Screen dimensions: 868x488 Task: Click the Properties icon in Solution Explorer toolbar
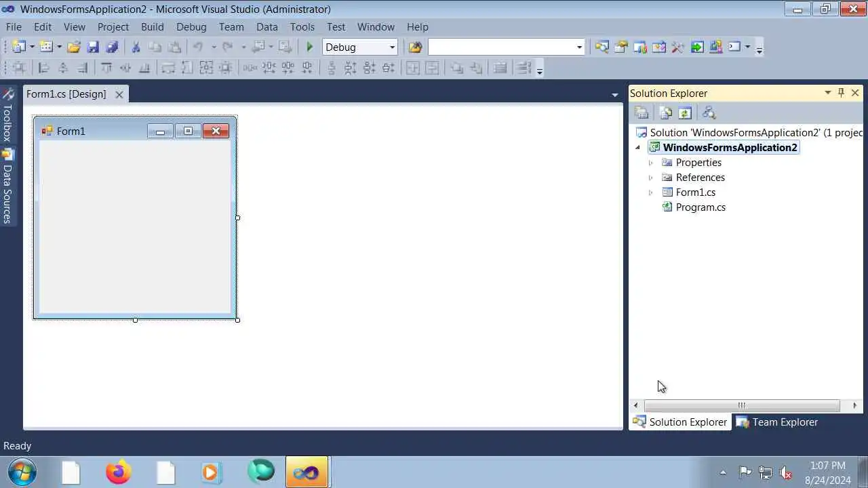coord(642,113)
